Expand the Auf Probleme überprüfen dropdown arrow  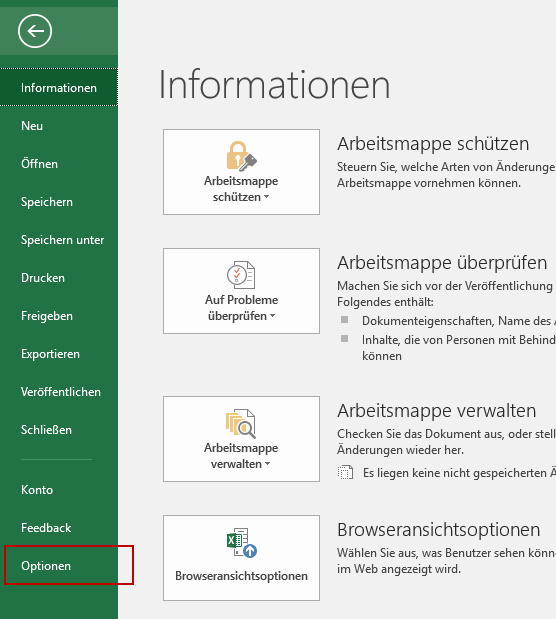point(272,316)
